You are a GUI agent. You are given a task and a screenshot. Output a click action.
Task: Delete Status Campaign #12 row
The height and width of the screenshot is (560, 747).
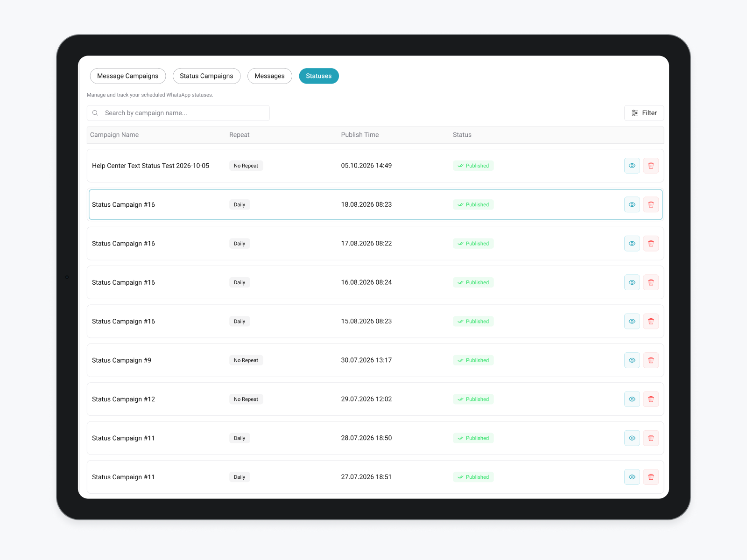pos(651,399)
